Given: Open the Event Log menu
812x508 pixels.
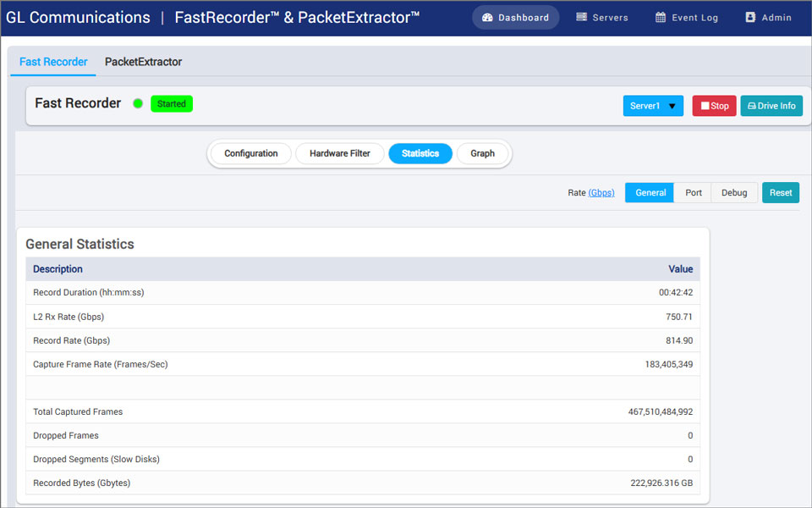Looking at the screenshot, I should click(687, 18).
